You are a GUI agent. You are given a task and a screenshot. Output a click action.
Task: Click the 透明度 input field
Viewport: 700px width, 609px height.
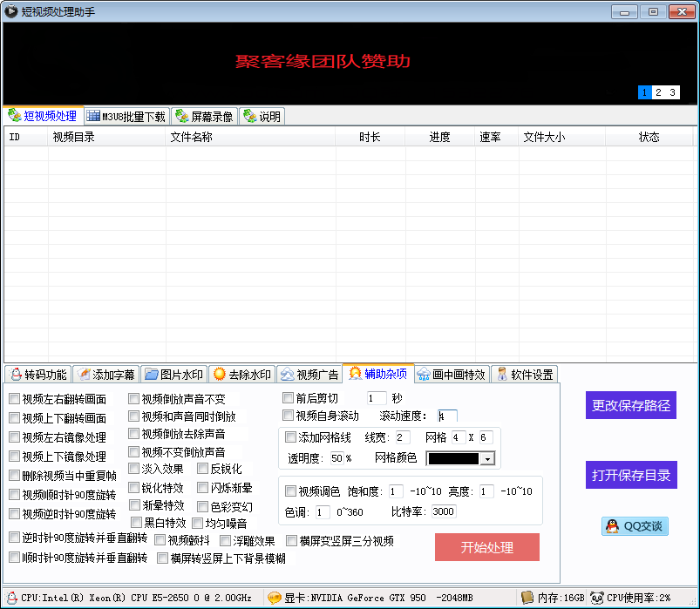(x=337, y=458)
